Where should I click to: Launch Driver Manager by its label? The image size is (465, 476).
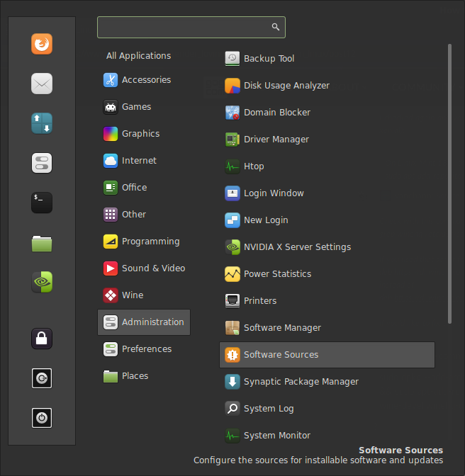click(x=276, y=140)
